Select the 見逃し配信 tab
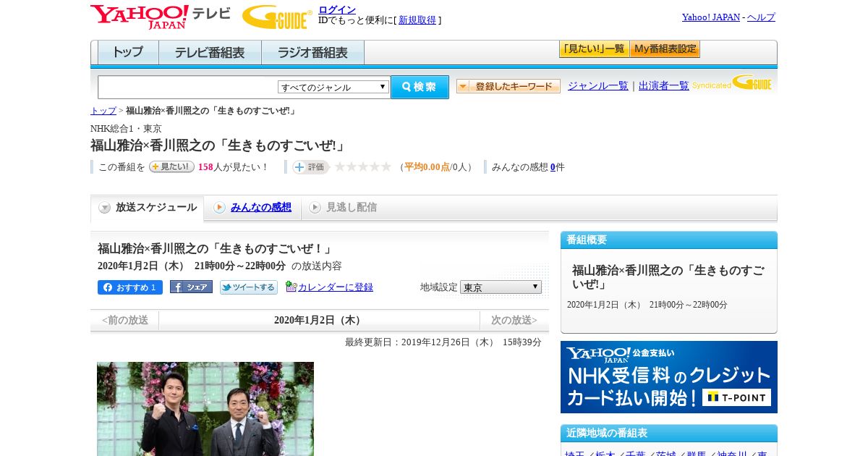The height and width of the screenshot is (456, 868). tap(352, 207)
